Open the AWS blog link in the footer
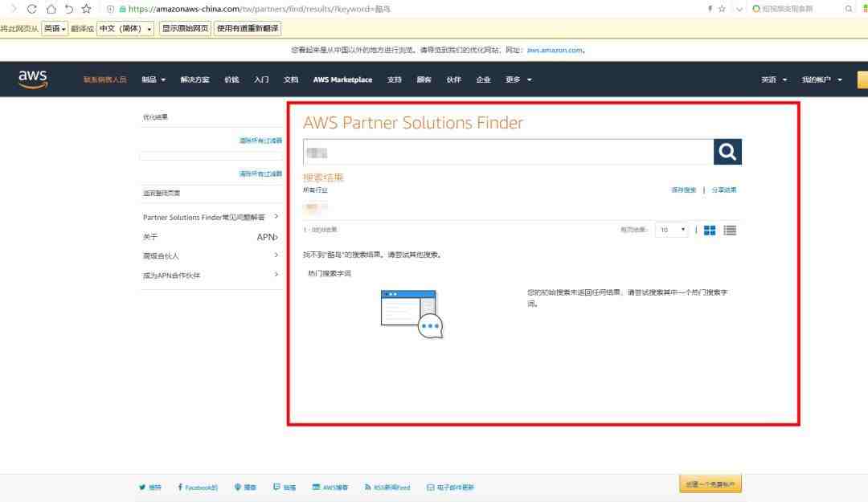The image size is (868, 502). pos(330,488)
